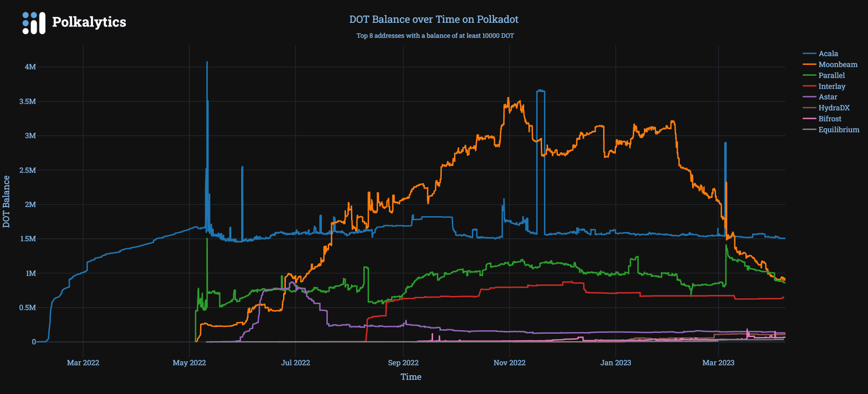This screenshot has height=394, width=868.
Task: Click the Nov 2022 x-axis tick label
Action: pos(509,363)
